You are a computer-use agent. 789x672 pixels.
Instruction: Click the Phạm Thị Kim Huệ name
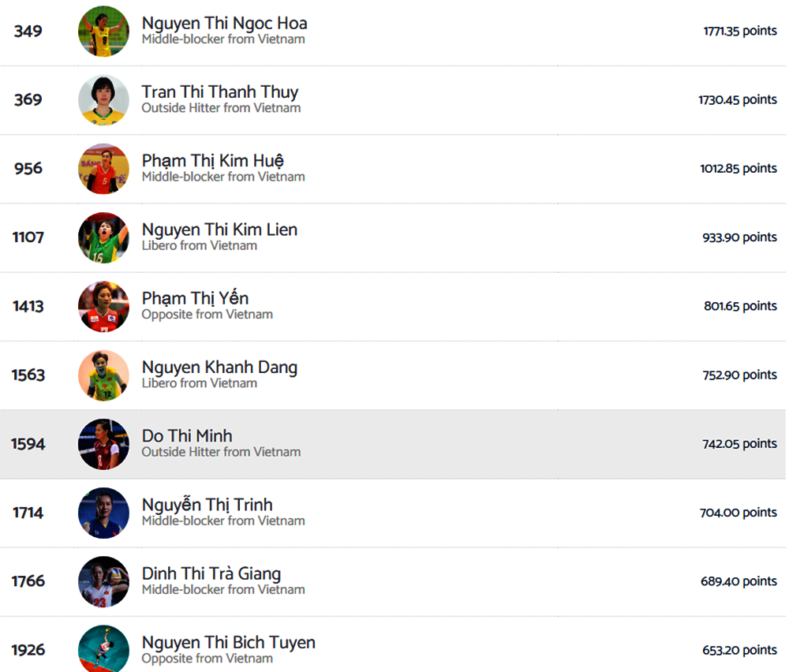point(212,161)
